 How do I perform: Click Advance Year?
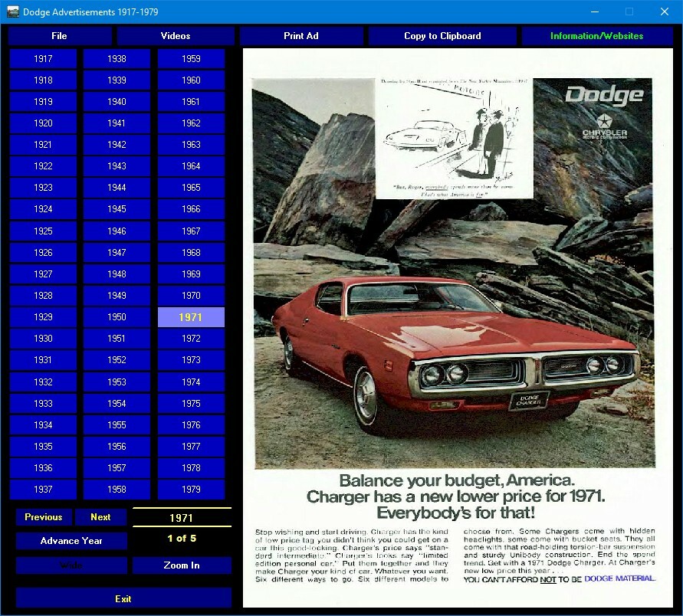(70, 540)
